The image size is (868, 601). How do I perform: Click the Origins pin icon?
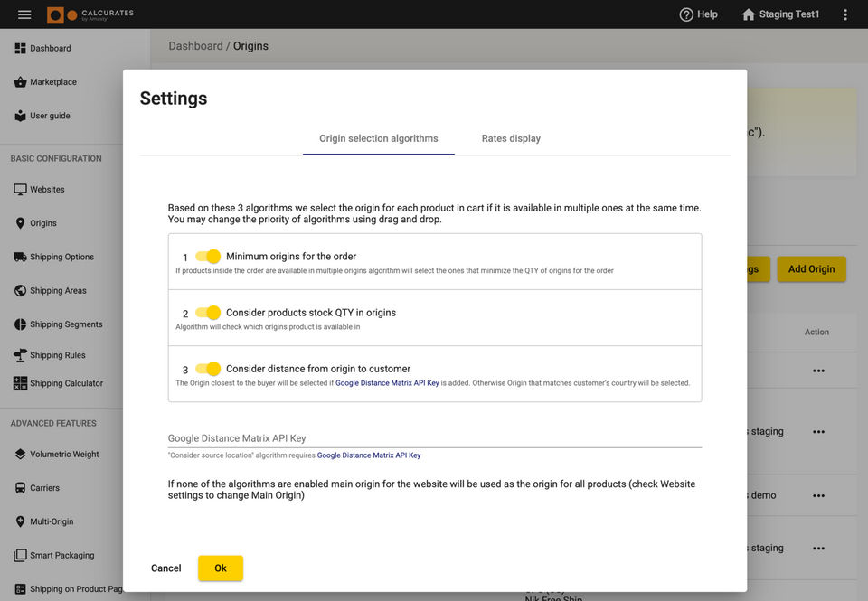(x=20, y=223)
